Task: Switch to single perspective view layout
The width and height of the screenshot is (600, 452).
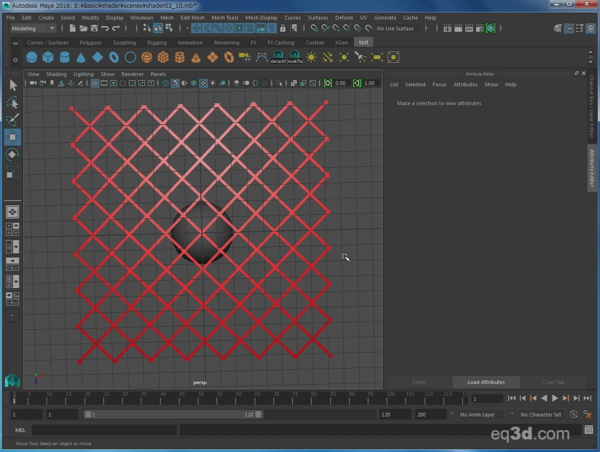Action: click(x=12, y=212)
